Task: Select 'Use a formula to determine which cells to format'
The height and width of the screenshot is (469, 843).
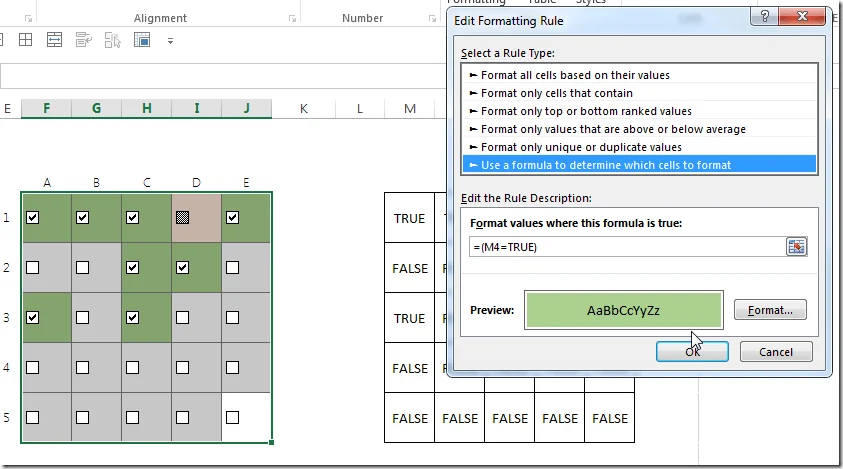Action: [x=639, y=165]
